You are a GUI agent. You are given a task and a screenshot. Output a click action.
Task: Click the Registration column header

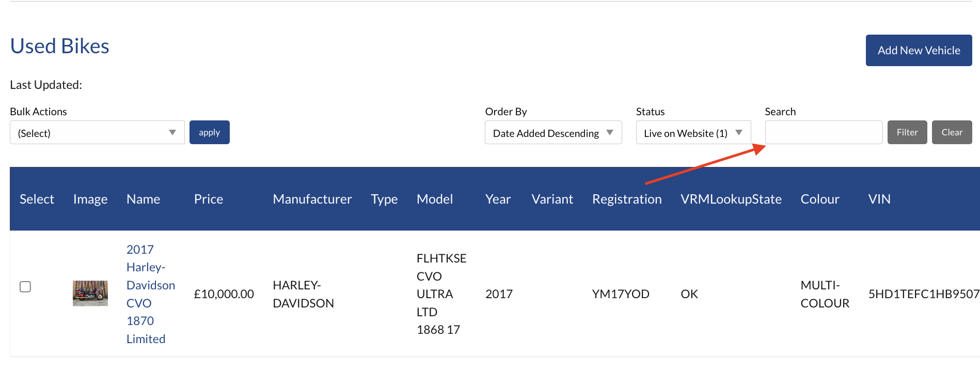pyautogui.click(x=626, y=199)
